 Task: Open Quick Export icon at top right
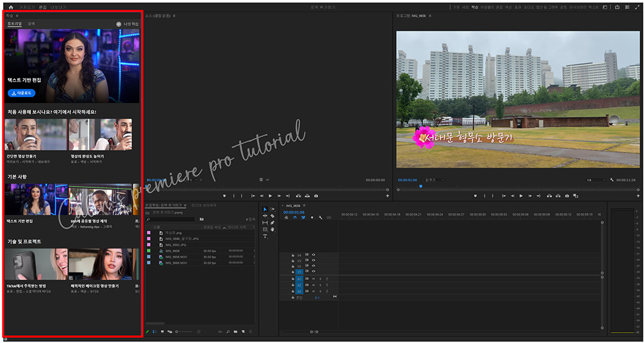pos(617,7)
